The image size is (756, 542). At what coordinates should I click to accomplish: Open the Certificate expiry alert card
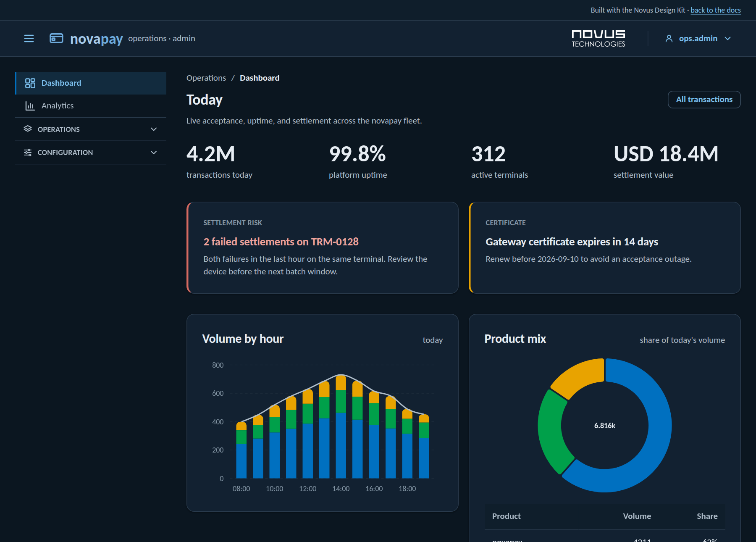click(x=604, y=247)
